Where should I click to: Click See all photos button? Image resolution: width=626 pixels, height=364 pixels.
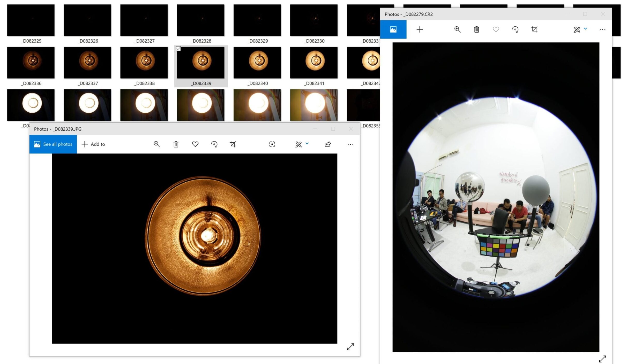[53, 144]
